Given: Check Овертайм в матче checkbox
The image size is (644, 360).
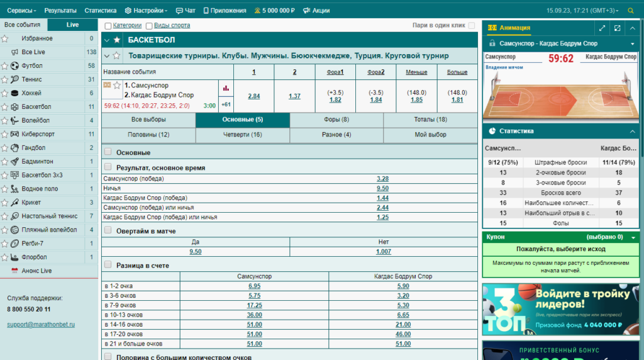Looking at the screenshot, I should tap(108, 230).
